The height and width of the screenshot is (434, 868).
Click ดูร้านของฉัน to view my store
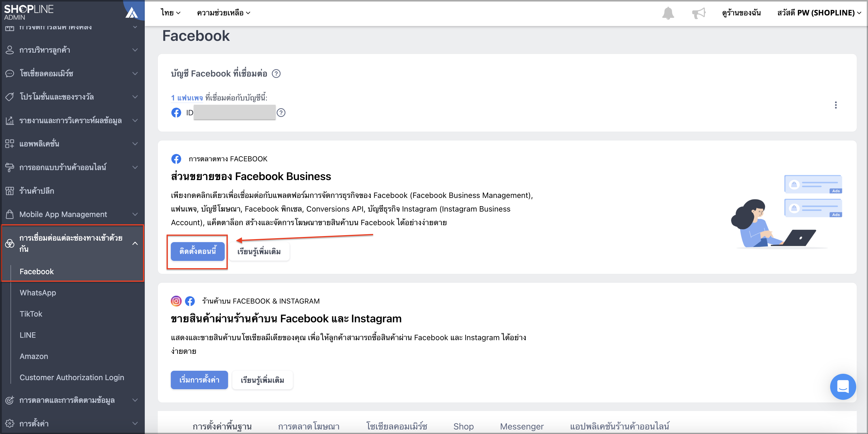click(741, 13)
